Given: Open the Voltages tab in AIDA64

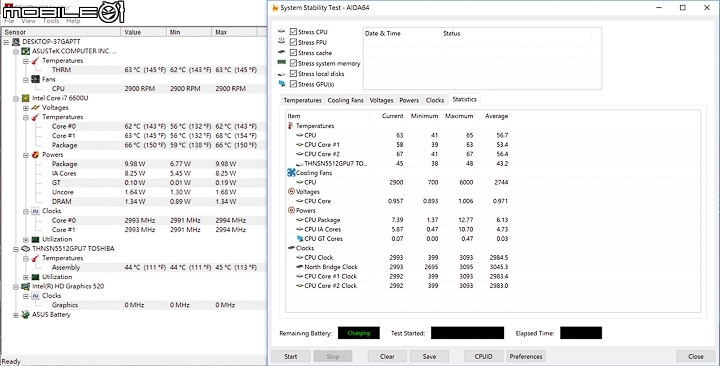Looking at the screenshot, I should point(381,100).
